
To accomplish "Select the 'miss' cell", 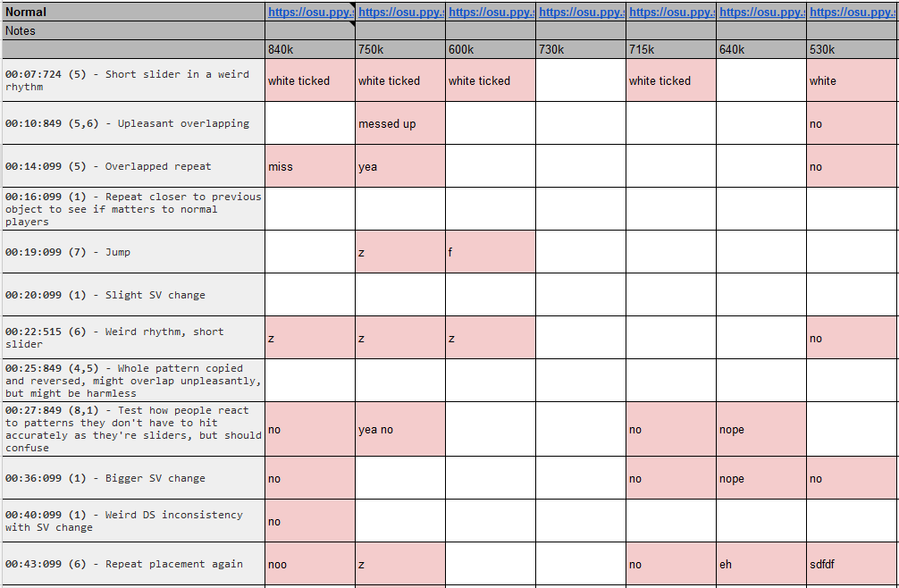I will coord(309,166).
